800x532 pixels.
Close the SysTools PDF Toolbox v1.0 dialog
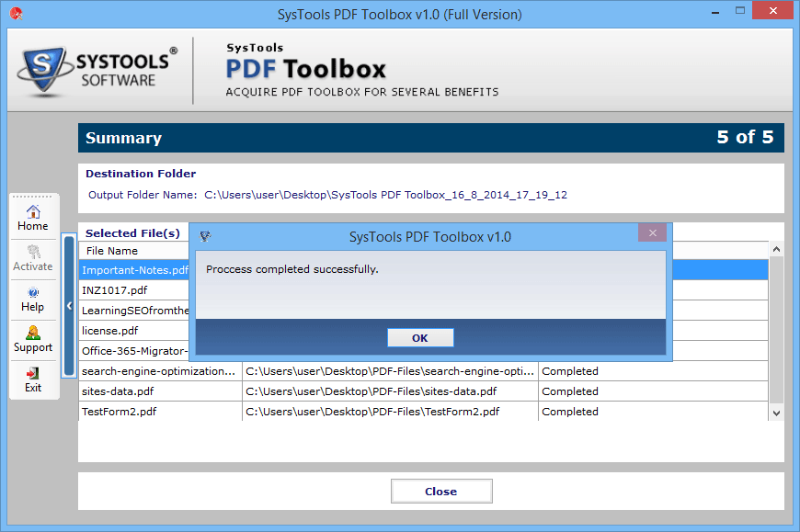pos(652,232)
